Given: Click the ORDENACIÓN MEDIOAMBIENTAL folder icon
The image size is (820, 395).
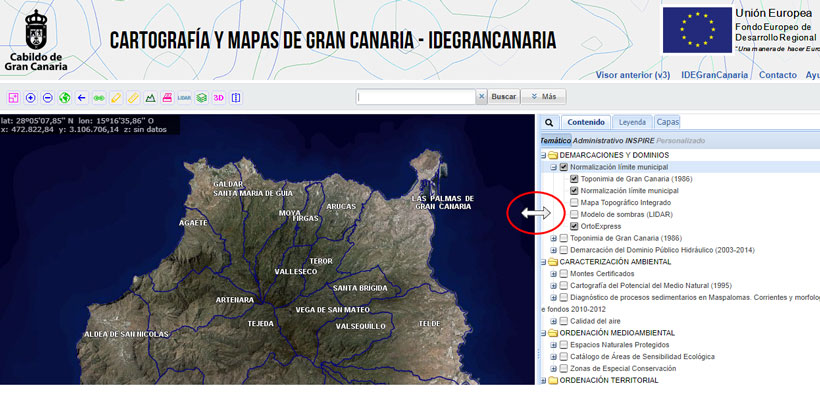Looking at the screenshot, I should [553, 333].
